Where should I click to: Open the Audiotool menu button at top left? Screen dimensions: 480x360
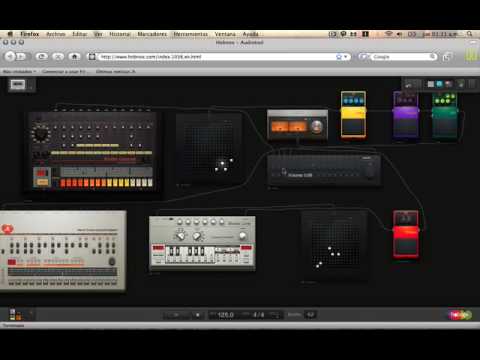(18, 85)
